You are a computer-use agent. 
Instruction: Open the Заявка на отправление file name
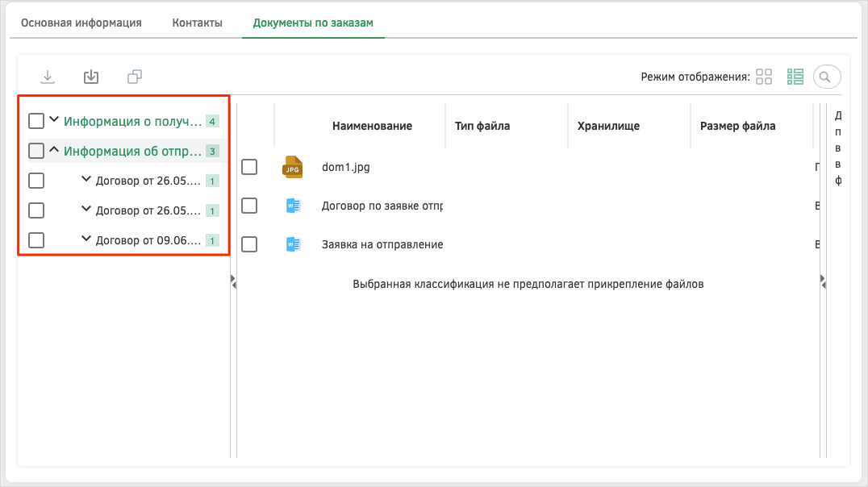382,244
